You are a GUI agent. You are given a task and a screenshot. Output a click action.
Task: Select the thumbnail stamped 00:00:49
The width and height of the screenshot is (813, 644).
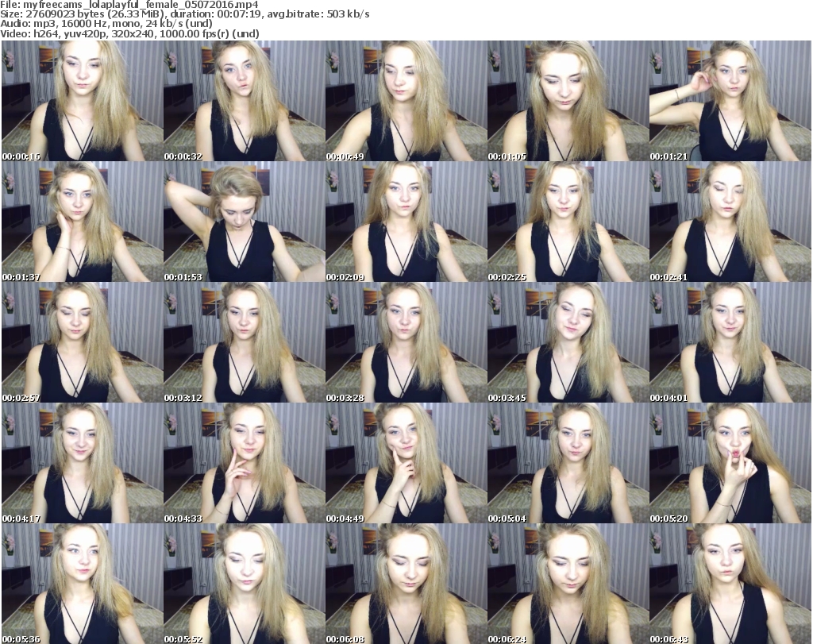[x=406, y=101]
